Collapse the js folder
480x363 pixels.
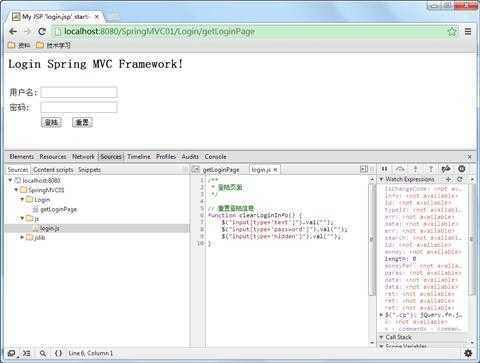click(22, 218)
